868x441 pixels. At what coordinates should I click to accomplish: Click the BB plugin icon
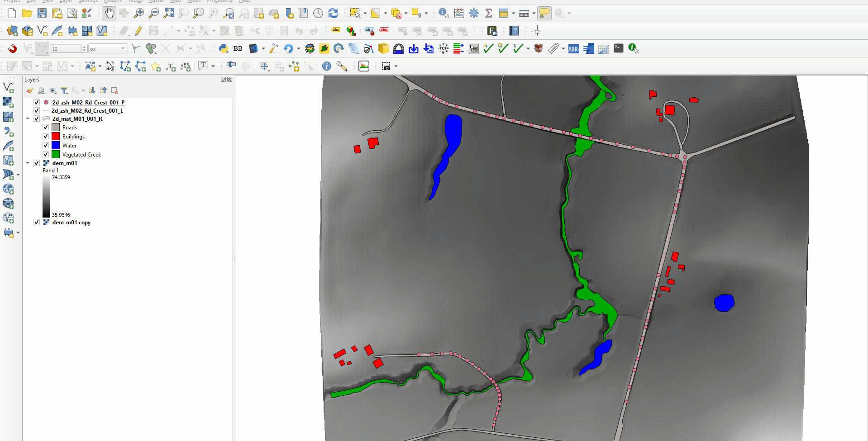click(x=238, y=48)
